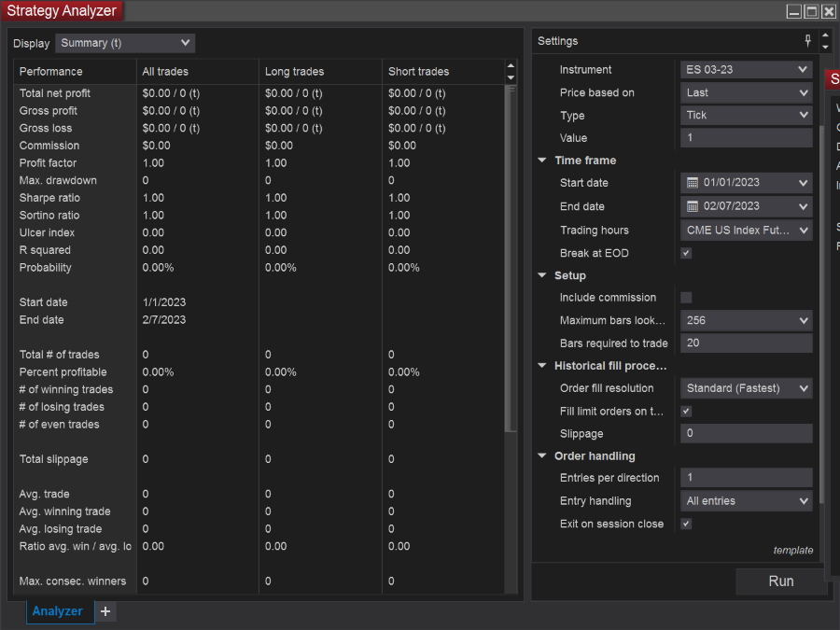Click the Value input field
This screenshot has height=630, width=840.
click(x=747, y=138)
